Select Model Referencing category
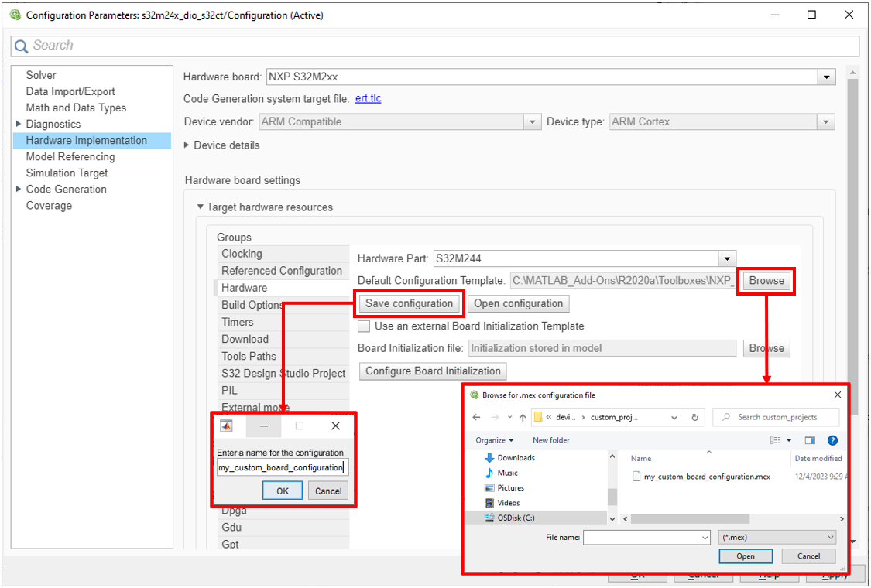The image size is (871, 588). pos(70,156)
